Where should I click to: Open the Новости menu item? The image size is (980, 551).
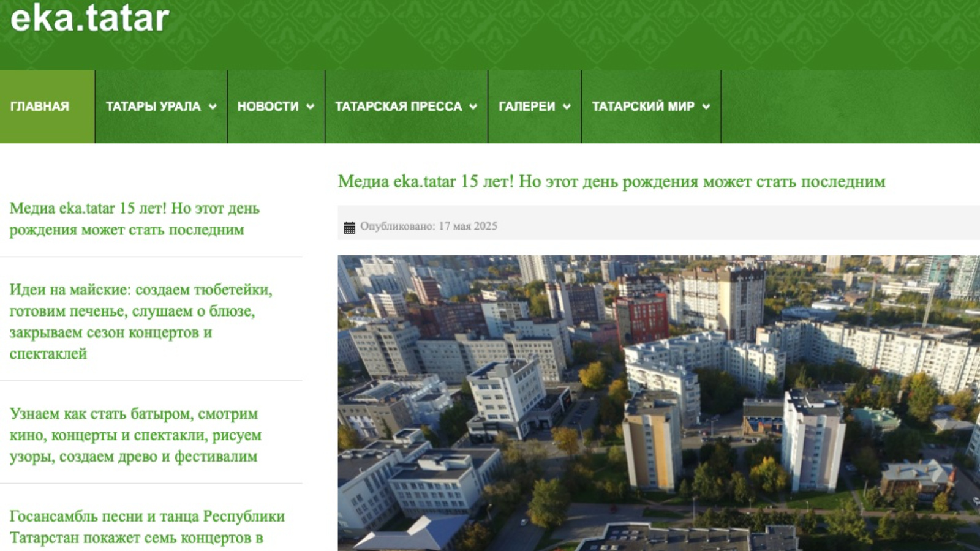[268, 107]
